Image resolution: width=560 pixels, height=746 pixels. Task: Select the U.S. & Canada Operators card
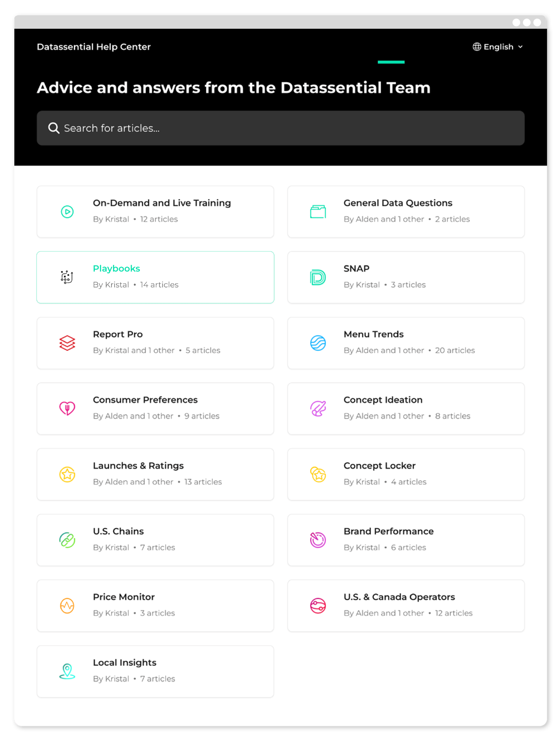coord(406,606)
